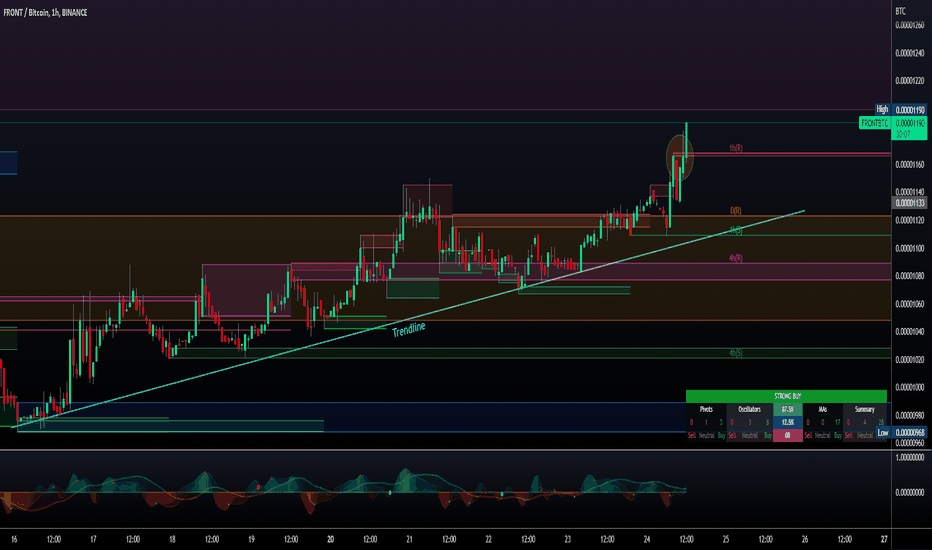Screen dimensions: 932x550
Task: Click the red 0% rating cell
Action: click(x=788, y=435)
